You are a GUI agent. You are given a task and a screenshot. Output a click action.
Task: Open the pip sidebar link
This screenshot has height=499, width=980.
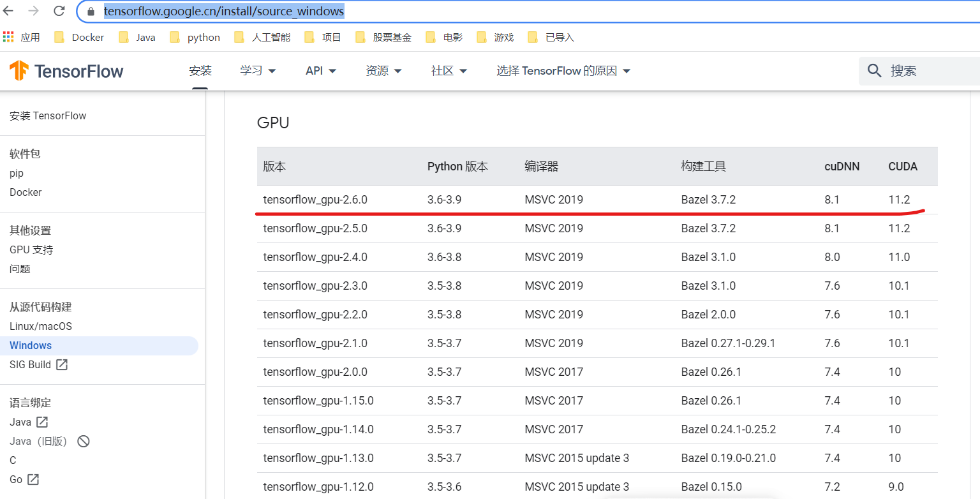(17, 173)
